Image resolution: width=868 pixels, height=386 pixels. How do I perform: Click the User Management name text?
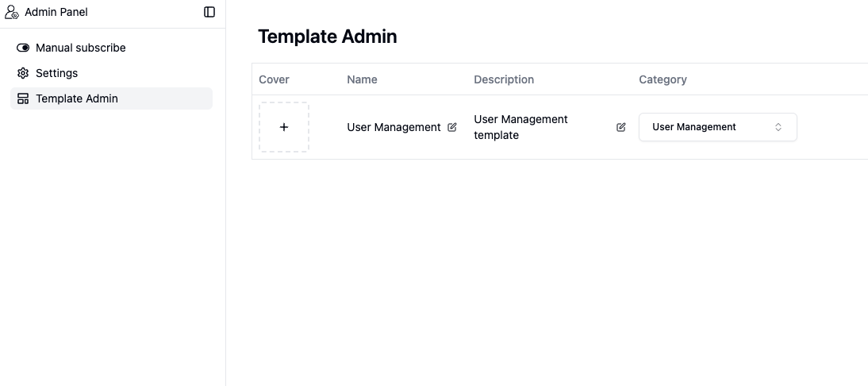pyautogui.click(x=394, y=127)
